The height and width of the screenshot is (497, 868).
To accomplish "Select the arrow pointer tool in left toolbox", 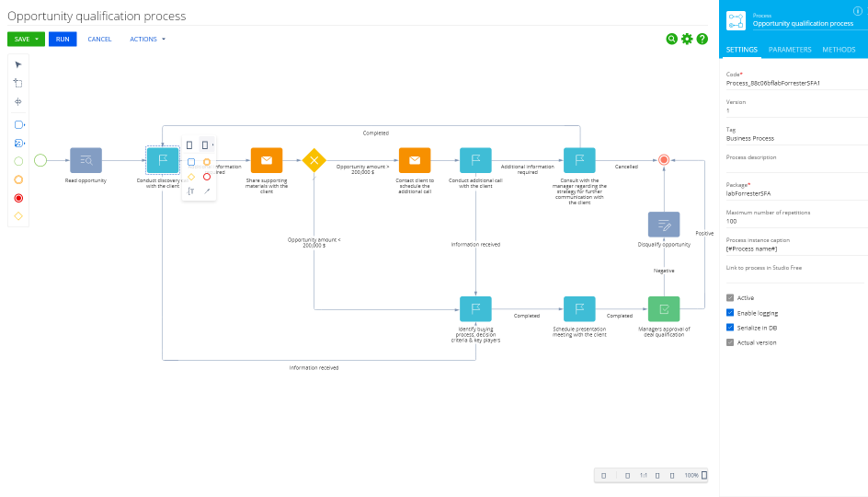I will coord(18,64).
